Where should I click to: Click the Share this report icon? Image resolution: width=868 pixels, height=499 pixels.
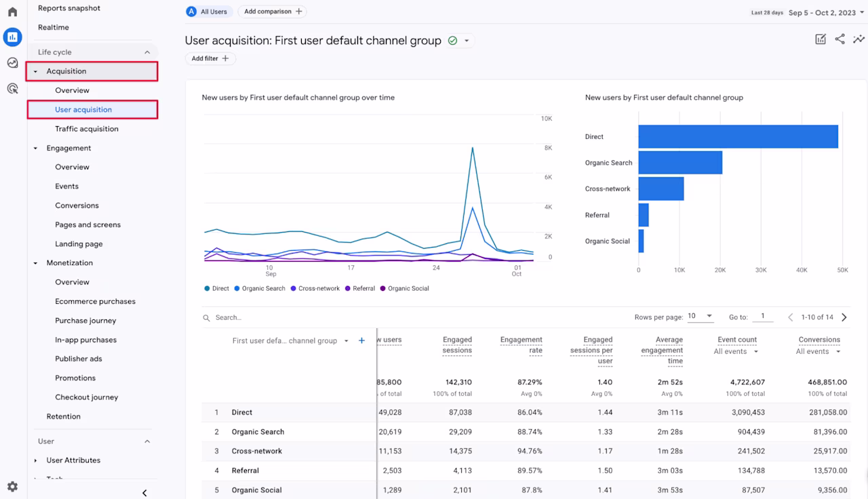[x=840, y=39]
